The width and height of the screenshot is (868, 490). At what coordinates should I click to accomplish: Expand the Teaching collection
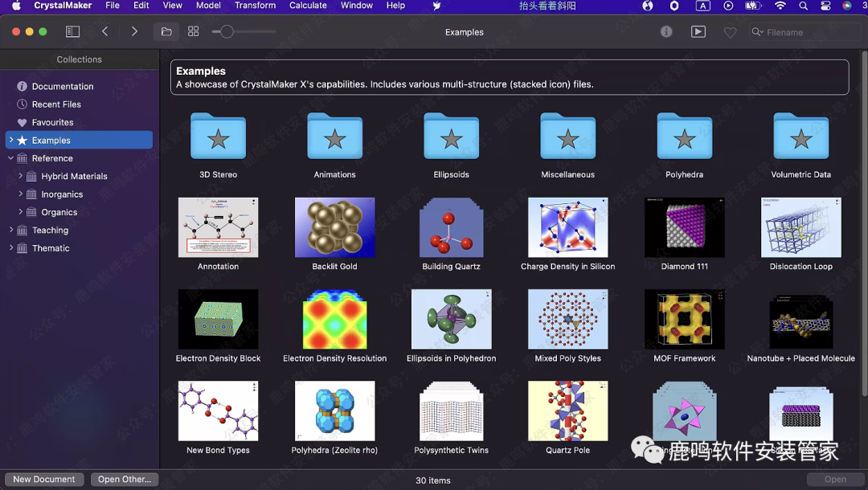(10, 231)
